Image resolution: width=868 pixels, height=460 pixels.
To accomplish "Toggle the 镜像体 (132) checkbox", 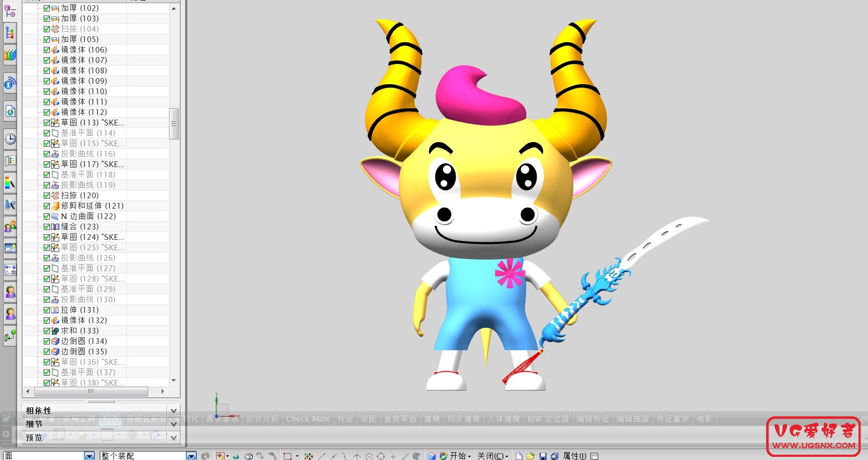I will click(47, 321).
